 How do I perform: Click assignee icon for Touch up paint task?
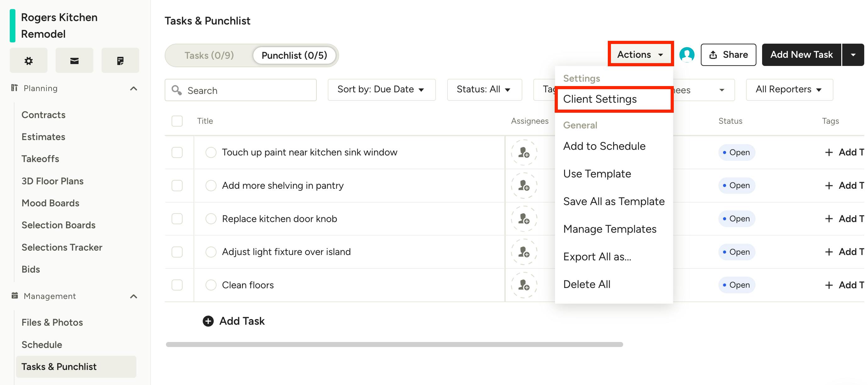(524, 152)
